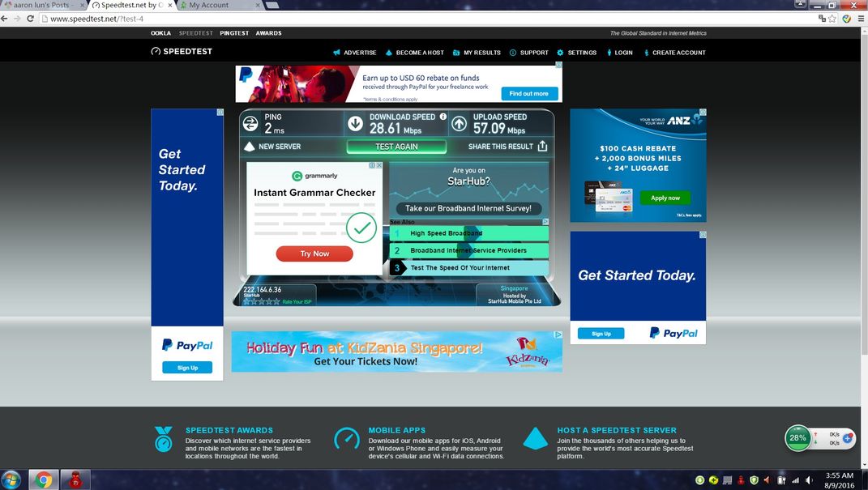Click the New Server pyramid icon

pyautogui.click(x=249, y=146)
